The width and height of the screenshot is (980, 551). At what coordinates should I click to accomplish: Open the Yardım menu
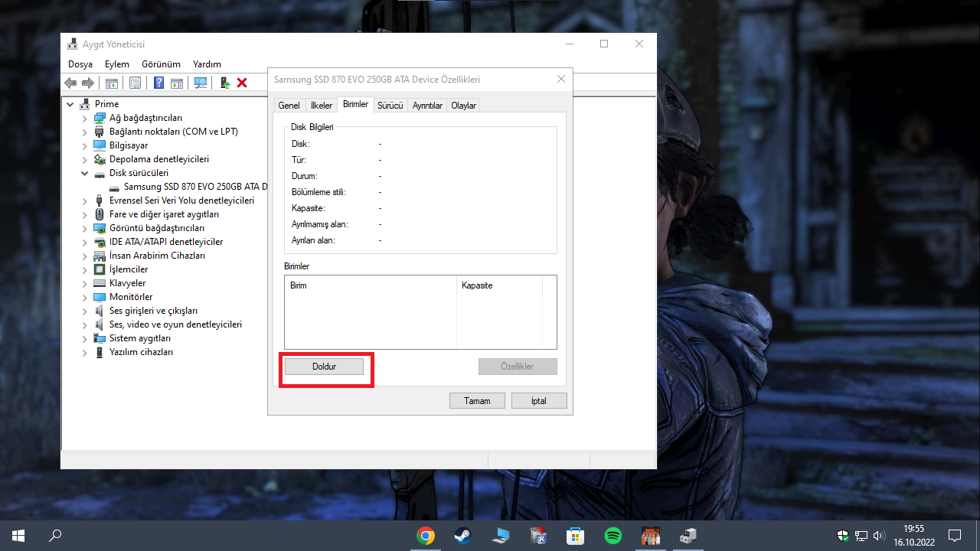point(207,64)
